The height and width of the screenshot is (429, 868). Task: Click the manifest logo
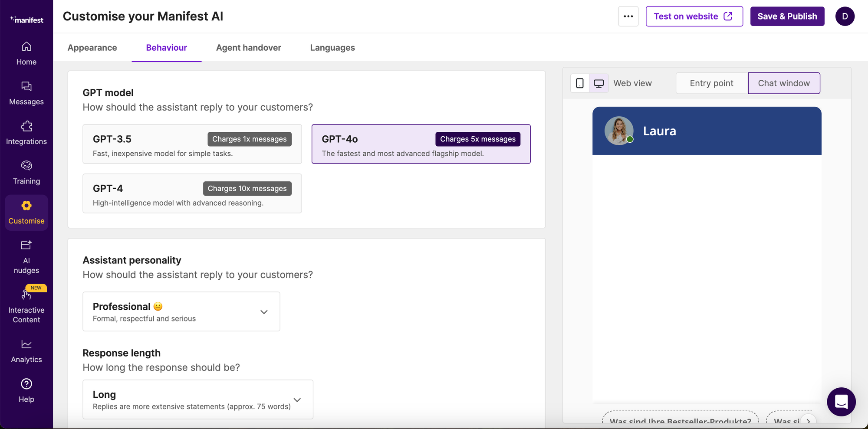point(26,20)
